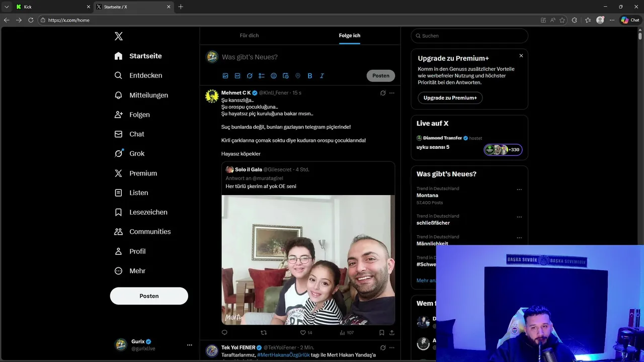Screen dimensions: 644x362
Task: Add location tag to post
Action: [298, 76]
